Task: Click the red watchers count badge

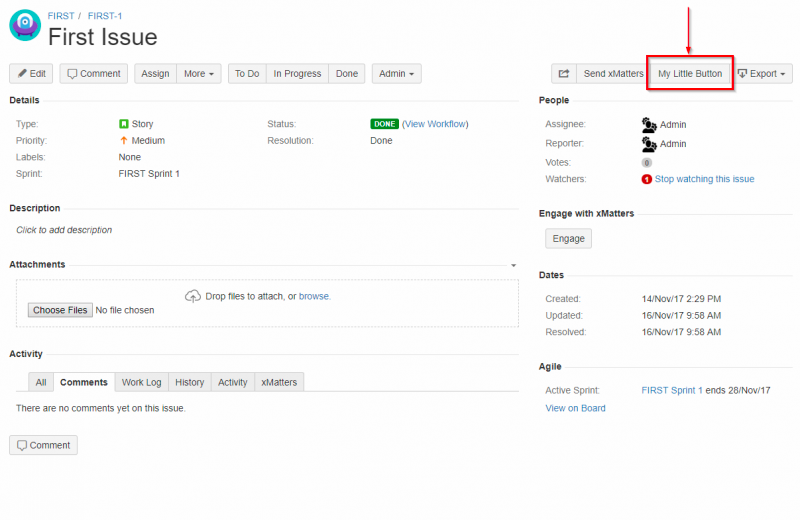Action: click(x=646, y=179)
